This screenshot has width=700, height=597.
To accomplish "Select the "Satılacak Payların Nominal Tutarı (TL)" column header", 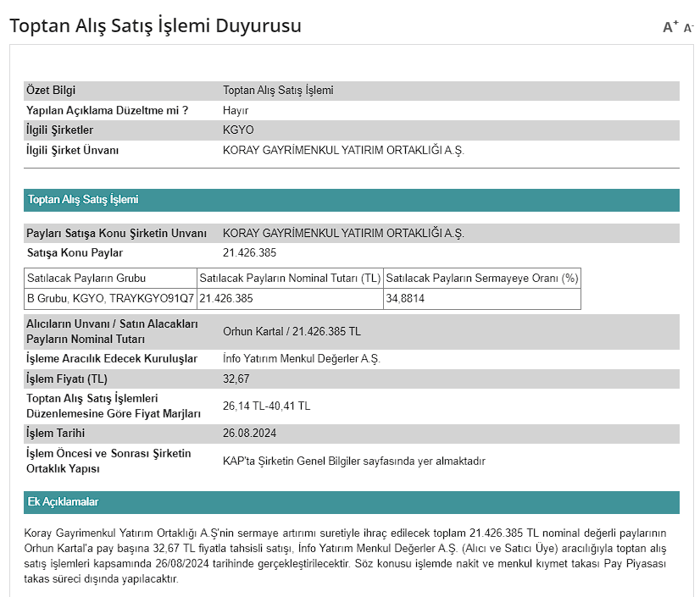I will [x=290, y=278].
